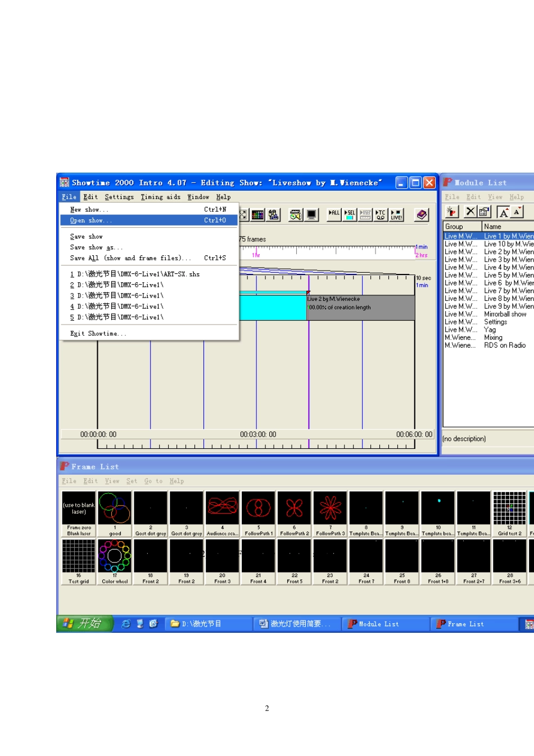Click the Windows Start button

tap(85, 624)
